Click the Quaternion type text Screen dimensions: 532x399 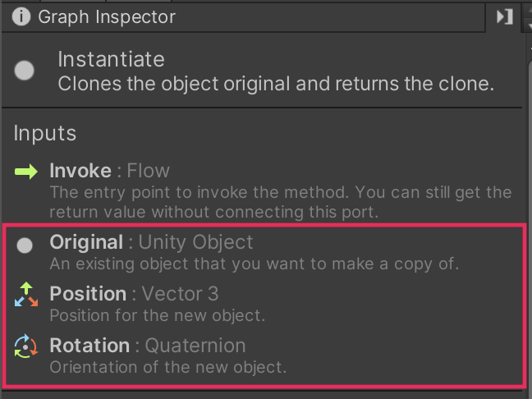tap(195, 345)
